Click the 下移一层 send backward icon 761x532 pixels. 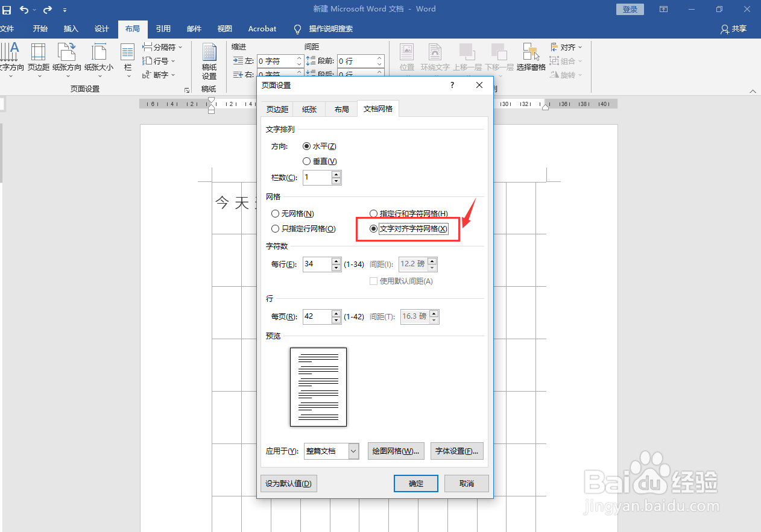tap(499, 58)
